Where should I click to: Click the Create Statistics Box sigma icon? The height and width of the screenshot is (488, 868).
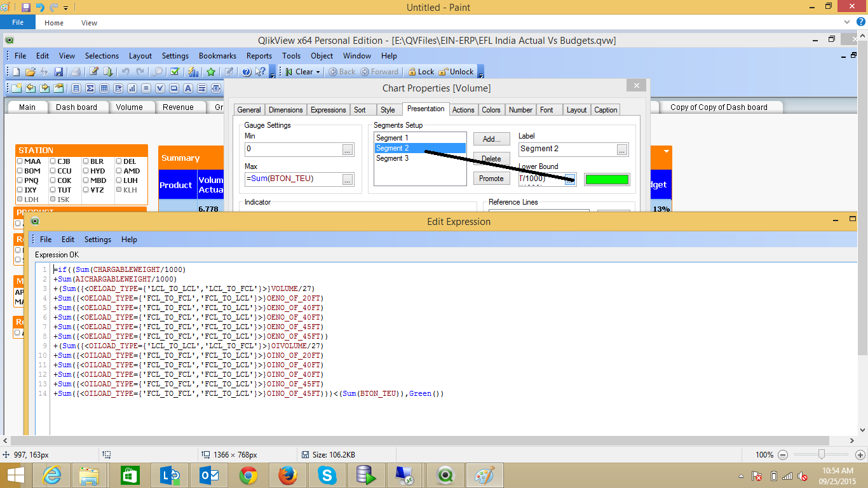tap(90, 88)
